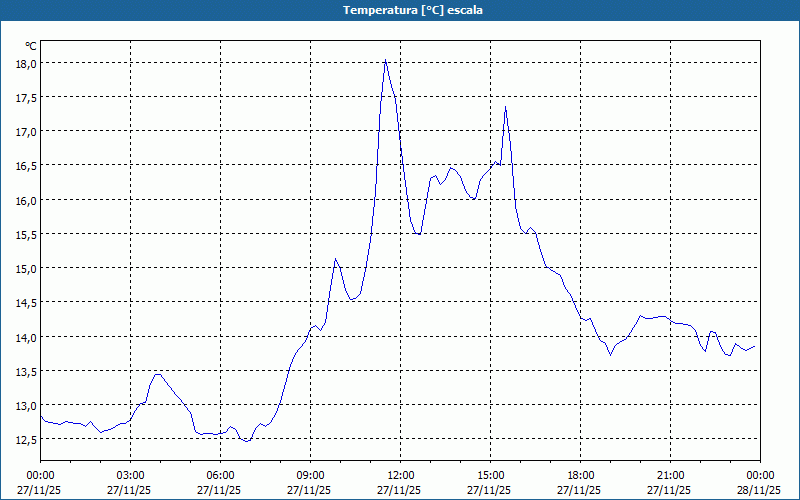Click the 16,0 y-axis value
Viewport: 800px width, 500px height.
point(26,201)
